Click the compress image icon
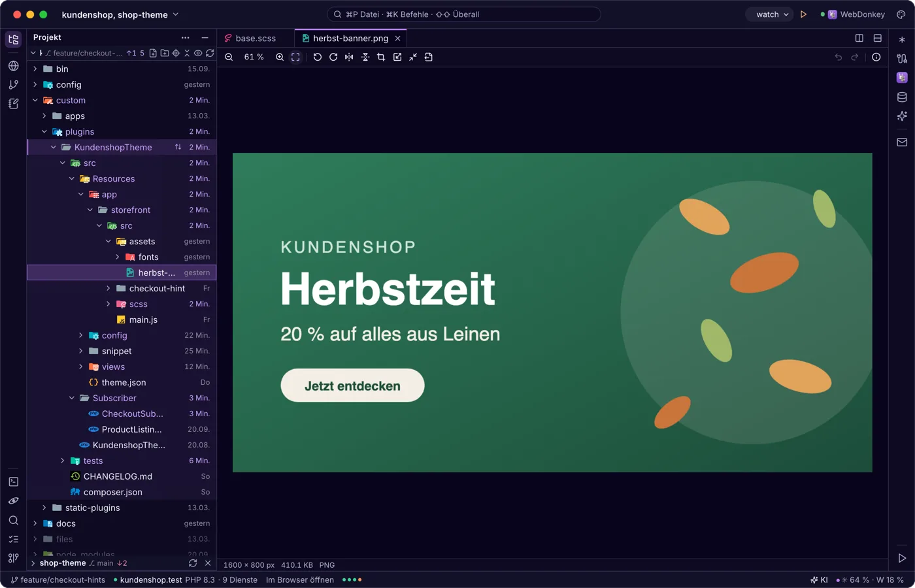Viewport: 915px width, 588px height. pyautogui.click(x=413, y=57)
